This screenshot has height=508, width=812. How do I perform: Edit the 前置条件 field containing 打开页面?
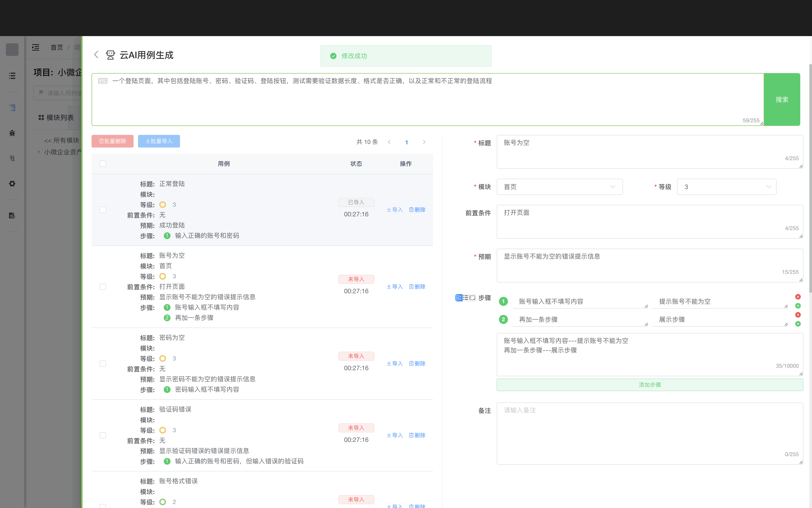[x=650, y=222]
